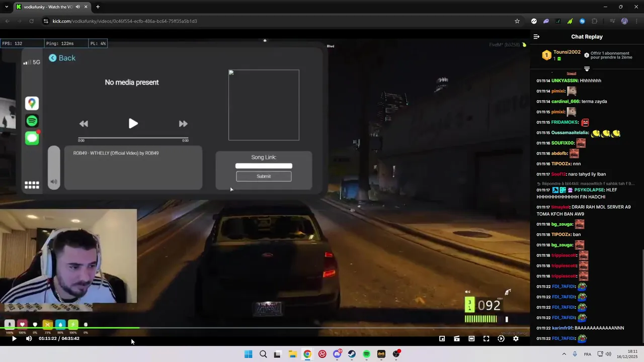Show hidden system tray icons
The height and width of the screenshot is (362, 644).
point(563,354)
